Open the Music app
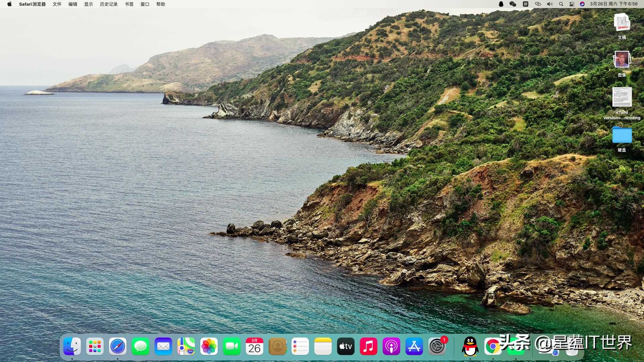 tap(368, 346)
